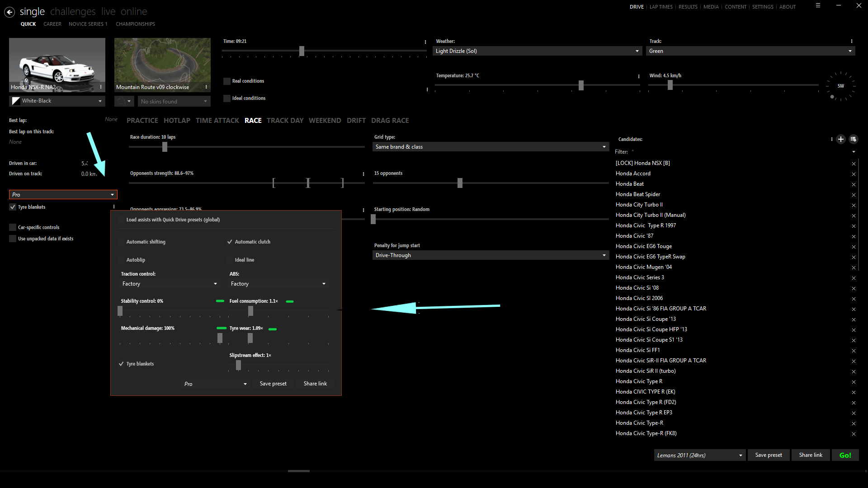This screenshot has height=488, width=868.
Task: Toggle Automatic clutch checkbox
Action: pyautogui.click(x=230, y=242)
